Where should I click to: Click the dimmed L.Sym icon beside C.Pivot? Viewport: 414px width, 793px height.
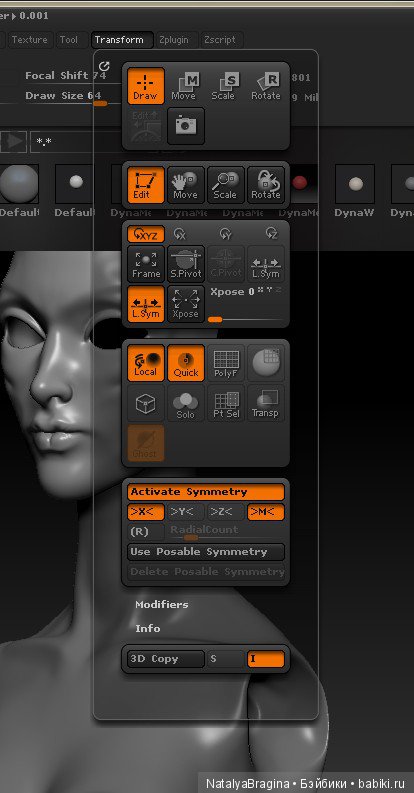(x=266, y=263)
